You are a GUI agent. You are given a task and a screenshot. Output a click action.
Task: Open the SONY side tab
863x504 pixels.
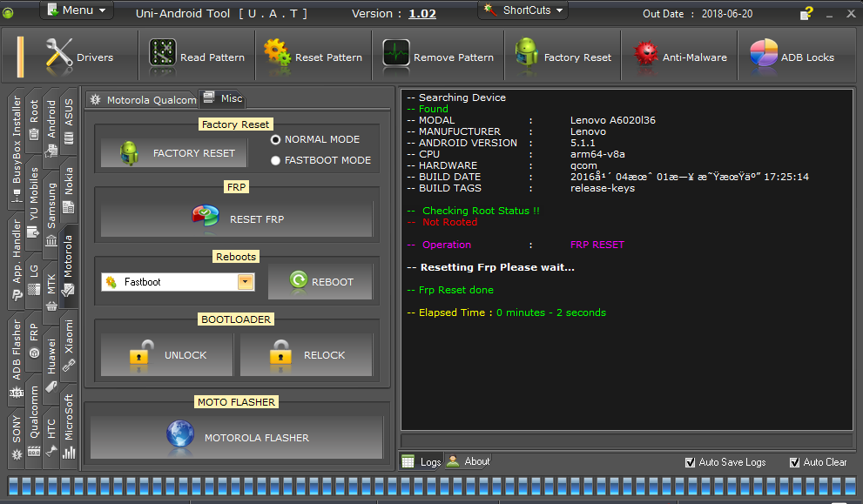[17, 437]
